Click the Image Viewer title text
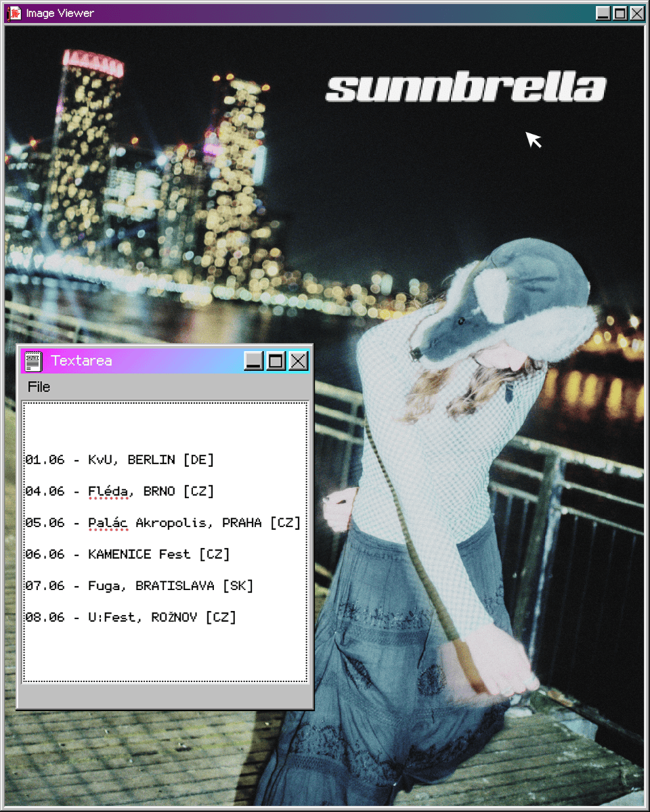This screenshot has width=650, height=812. pyautogui.click(x=60, y=14)
